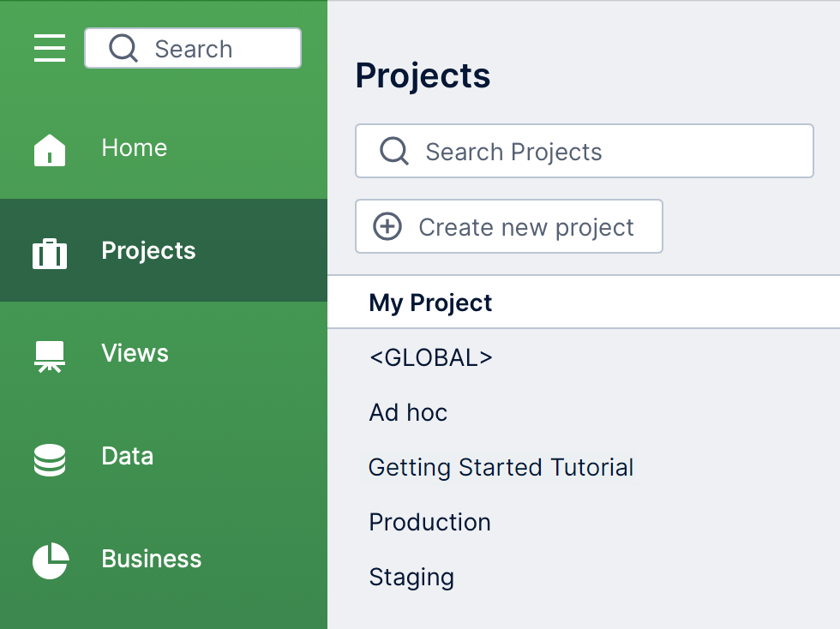
Task: Select the <GLOBAL> project
Action: (x=430, y=357)
